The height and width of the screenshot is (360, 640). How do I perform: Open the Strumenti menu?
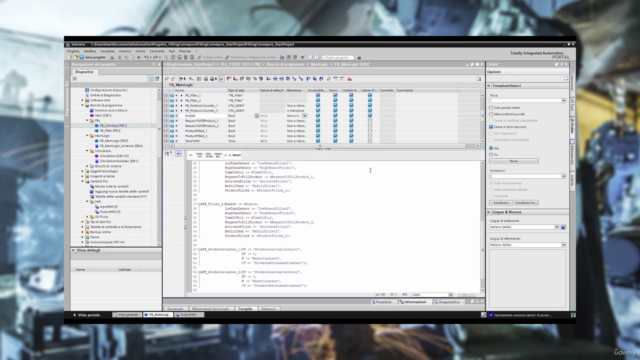(157, 51)
